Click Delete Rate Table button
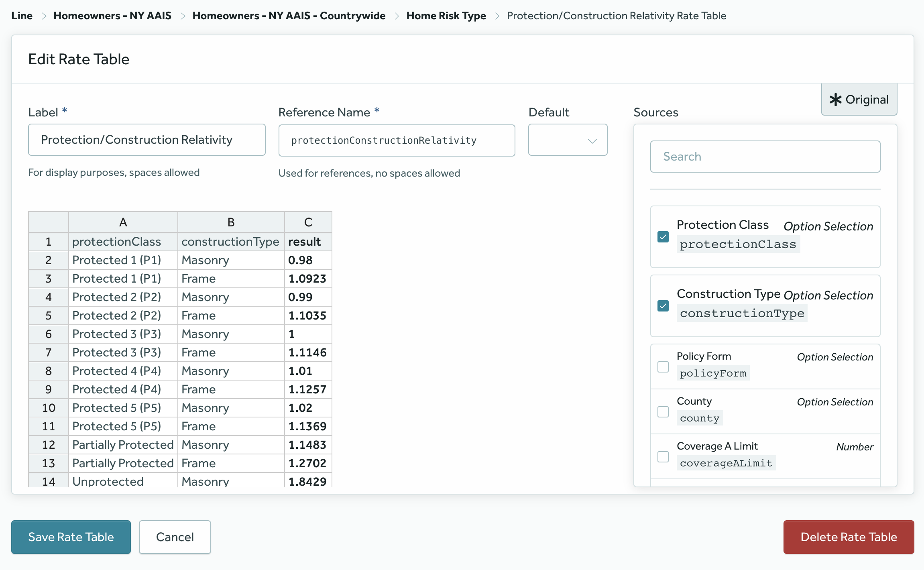The image size is (924, 570). (849, 537)
